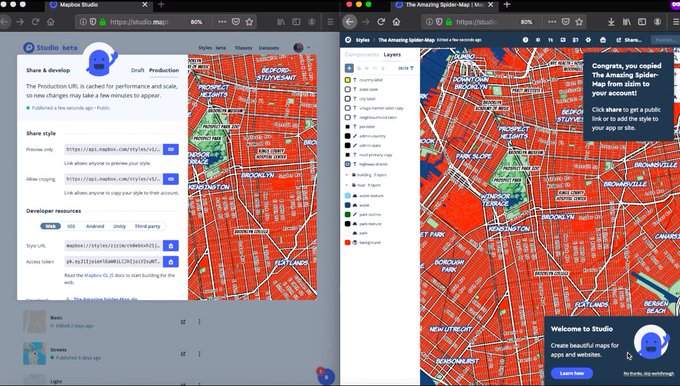The width and height of the screenshot is (680, 386).
Task: Click the green park-outline layer swatch
Action: [347, 214]
